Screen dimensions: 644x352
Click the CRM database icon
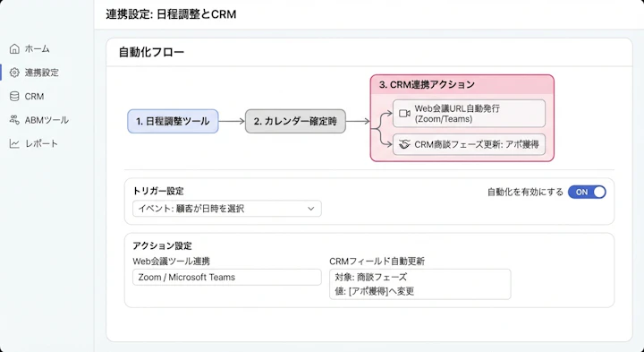14,96
